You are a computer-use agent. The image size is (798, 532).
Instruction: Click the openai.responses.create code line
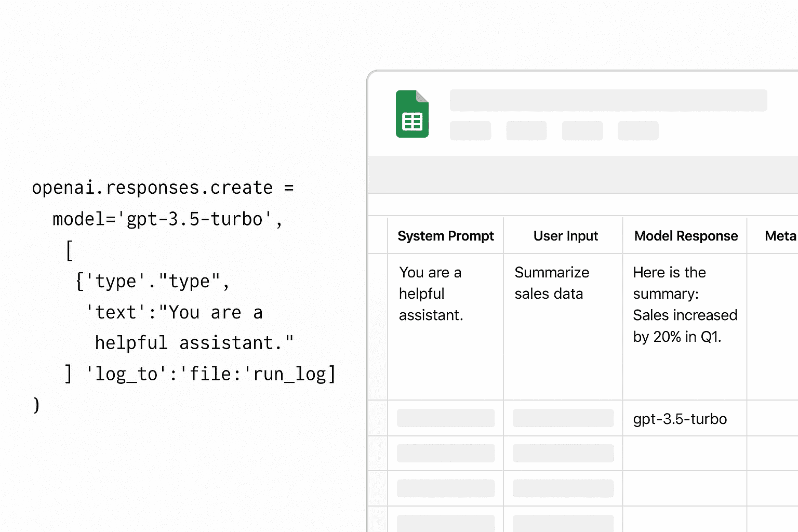[x=163, y=188]
